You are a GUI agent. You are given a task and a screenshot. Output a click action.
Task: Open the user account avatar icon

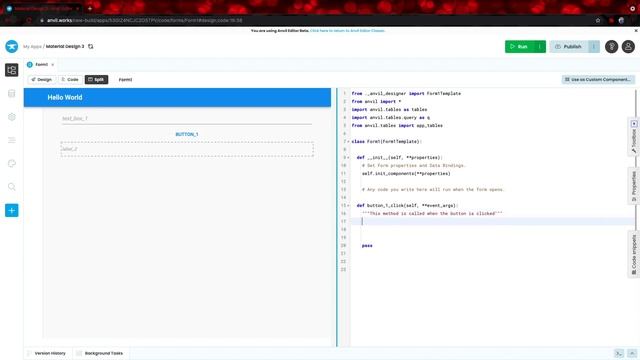pyautogui.click(x=628, y=47)
